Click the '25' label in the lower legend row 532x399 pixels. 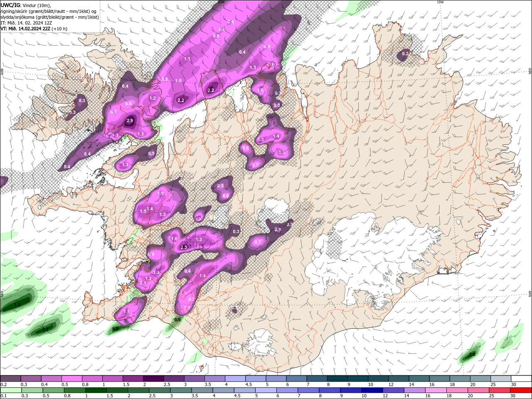click(x=492, y=396)
